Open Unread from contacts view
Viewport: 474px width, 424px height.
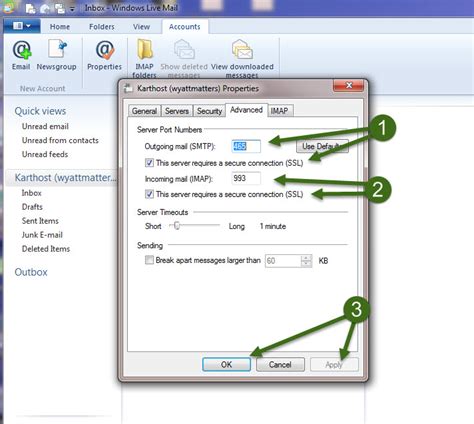(x=60, y=140)
